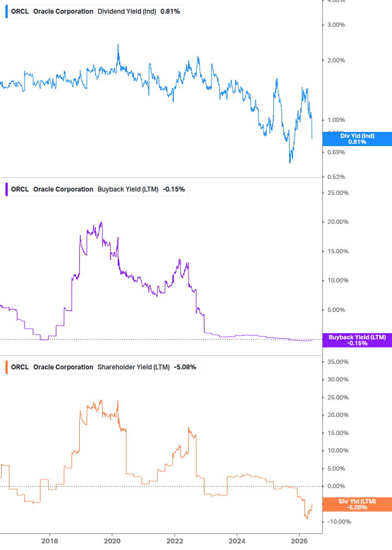Click the orange color bar of Shareholder Yield legend
Screen dimensions: 392x550
tap(7, 367)
